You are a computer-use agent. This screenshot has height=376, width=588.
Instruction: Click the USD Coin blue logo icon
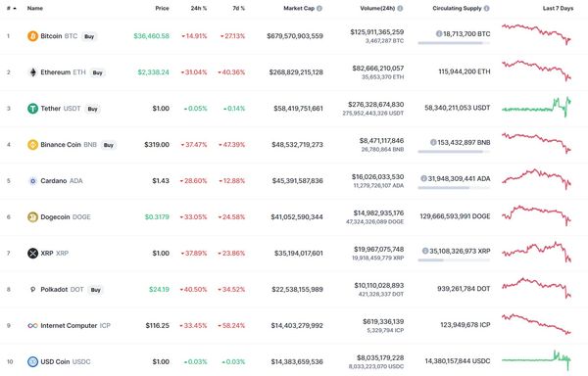tap(33, 361)
